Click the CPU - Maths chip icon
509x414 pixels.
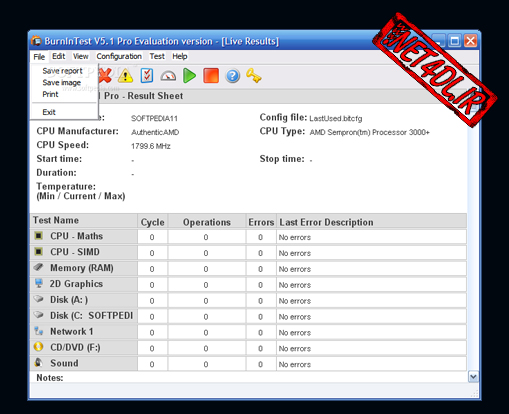[x=39, y=236]
